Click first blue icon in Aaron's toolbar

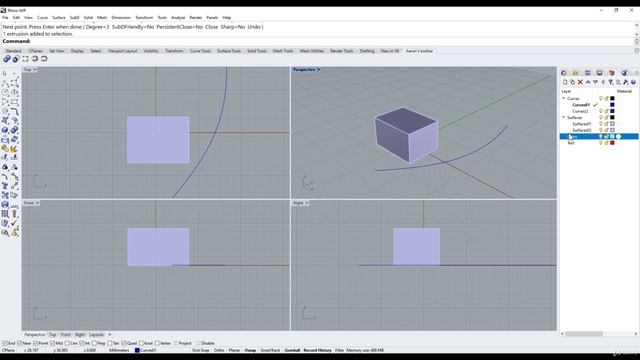pos(7,59)
